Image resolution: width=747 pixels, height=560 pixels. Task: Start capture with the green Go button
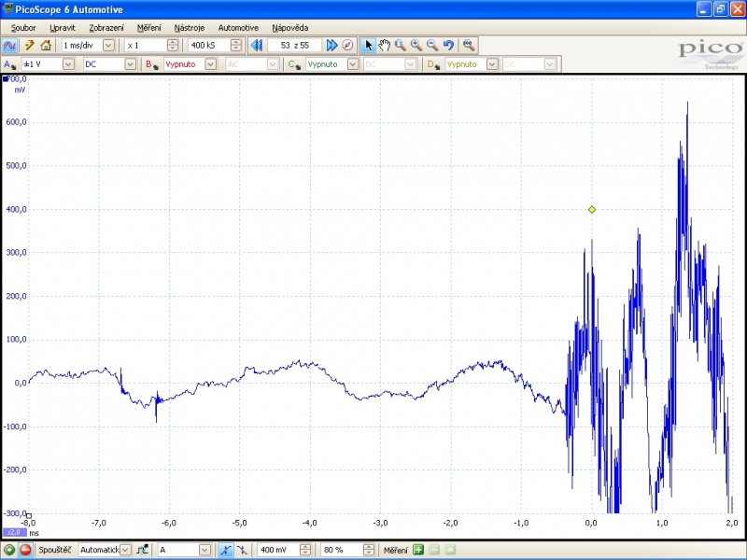[x=9, y=551]
